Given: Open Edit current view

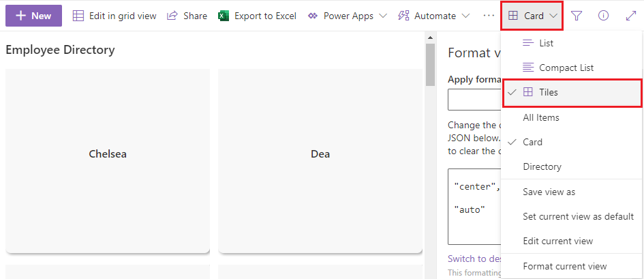Looking at the screenshot, I should (571, 241).
